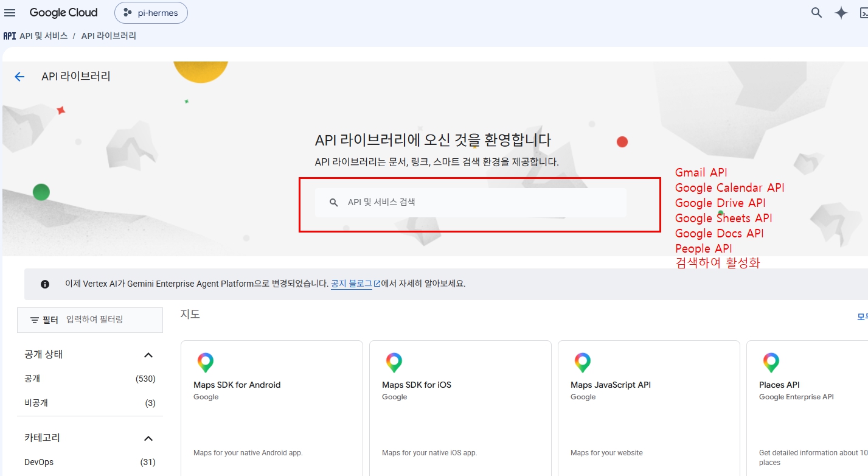
Task: Open the Places API card
Action: point(807,408)
